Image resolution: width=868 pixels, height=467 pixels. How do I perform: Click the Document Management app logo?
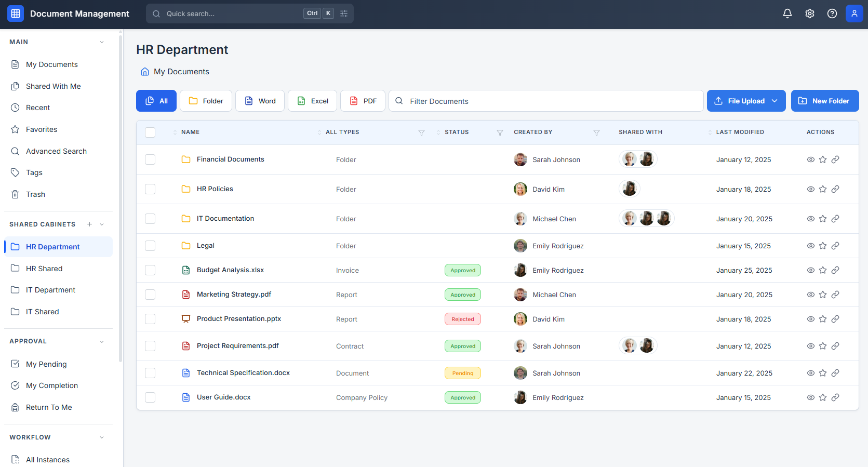[x=16, y=14]
